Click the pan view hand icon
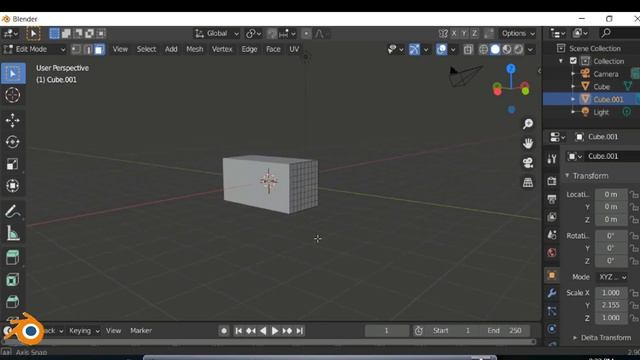The image size is (640, 360). tap(528, 143)
